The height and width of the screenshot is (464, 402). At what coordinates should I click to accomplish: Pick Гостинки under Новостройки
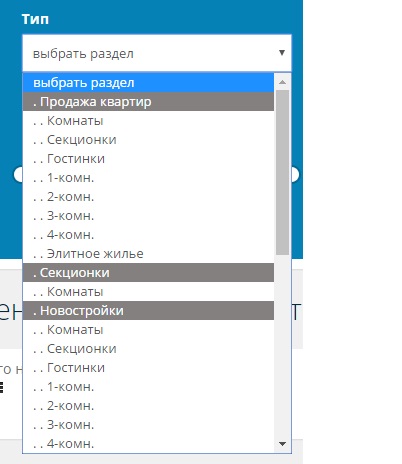pyautogui.click(x=148, y=368)
